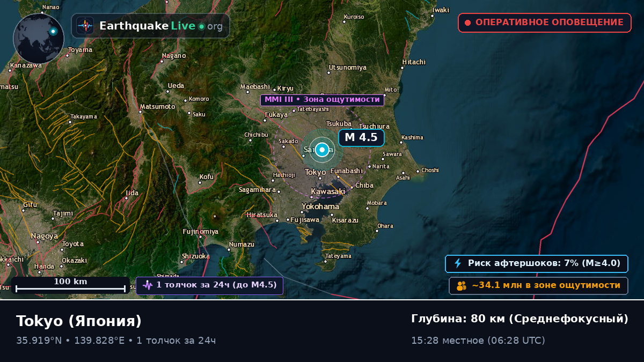Screen dimensions: 644x362
Task: Select the Numazu city label
Action: [x=241, y=245]
